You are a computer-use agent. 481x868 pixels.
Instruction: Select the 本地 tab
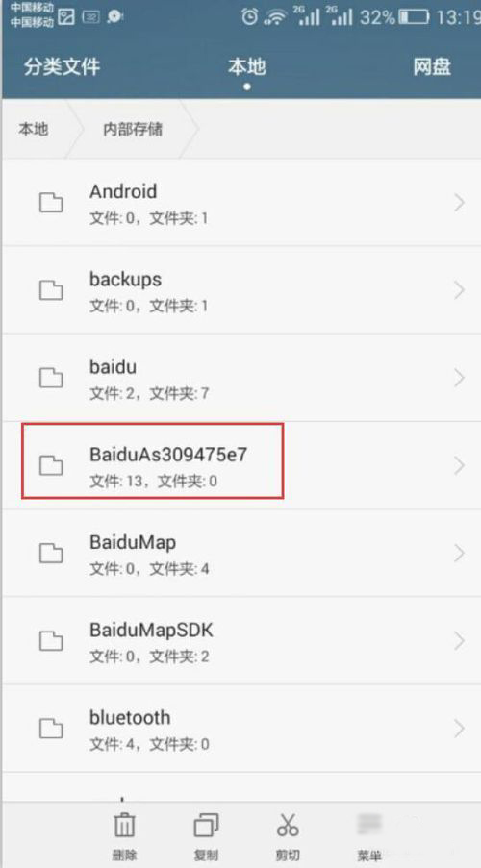(247, 66)
